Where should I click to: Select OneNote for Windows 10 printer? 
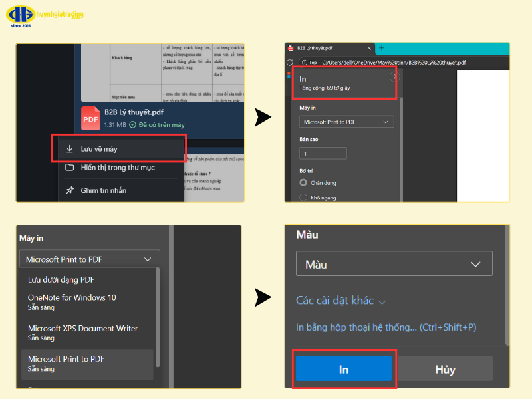[x=72, y=302]
